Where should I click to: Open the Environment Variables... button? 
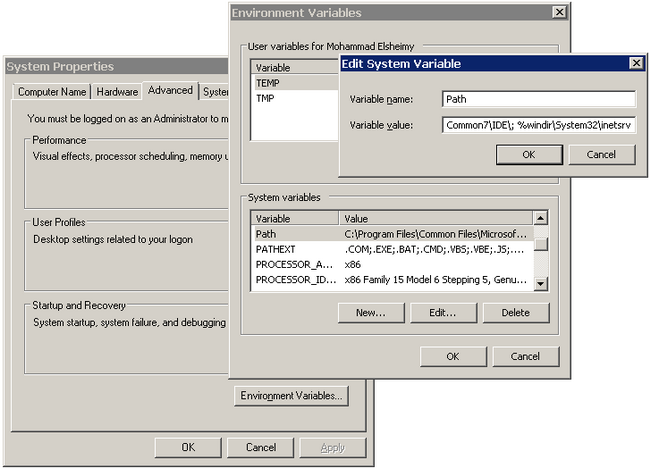291,396
